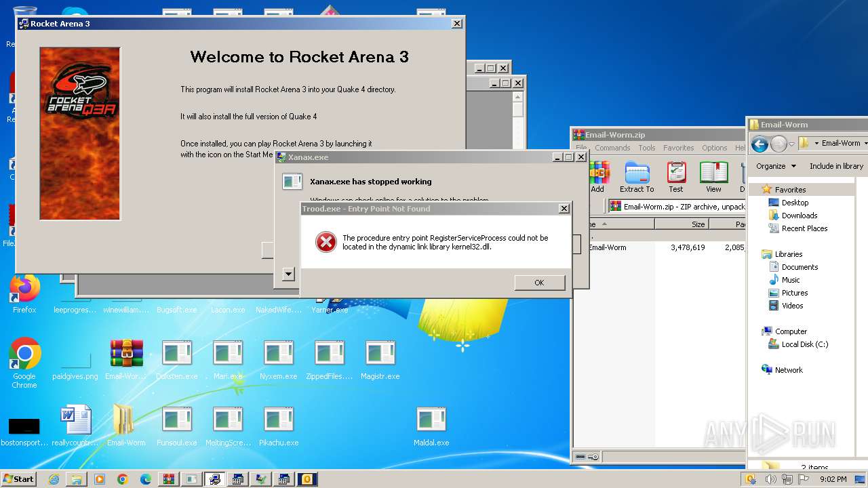Open Windows Media Player from taskbar
The image size is (868, 488).
tap(100, 479)
